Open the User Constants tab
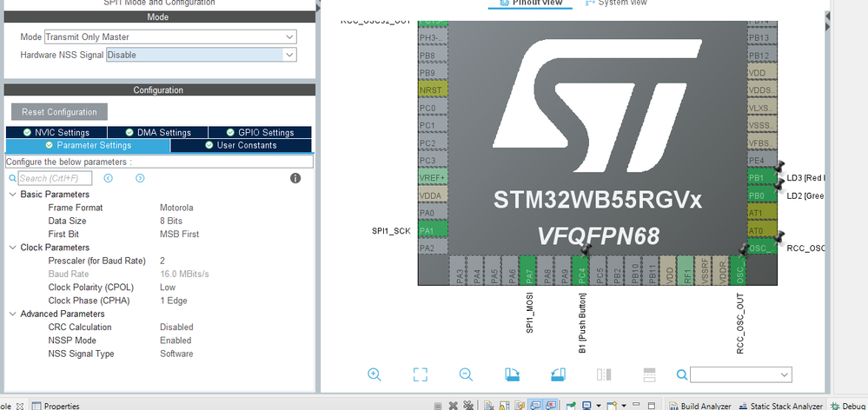 tap(241, 145)
